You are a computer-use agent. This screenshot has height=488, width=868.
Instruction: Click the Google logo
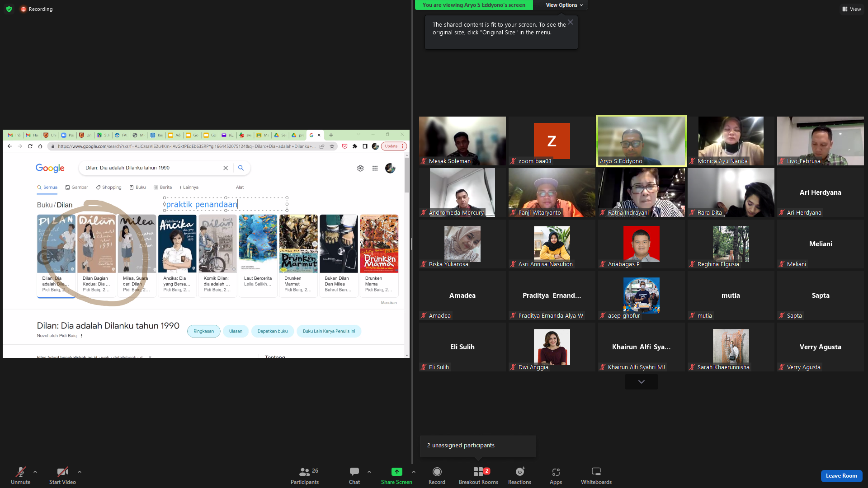pos(50,168)
